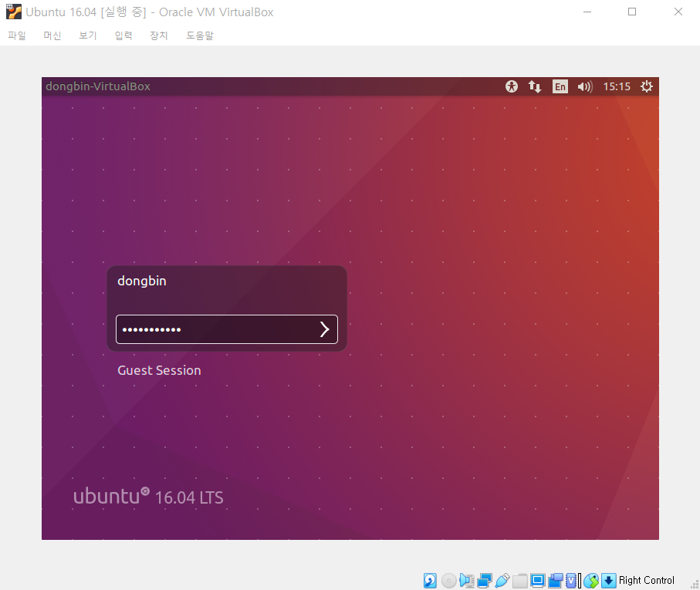The width and height of the screenshot is (700, 590).
Task: Click the USB devices indicator icon
Action: 502,580
